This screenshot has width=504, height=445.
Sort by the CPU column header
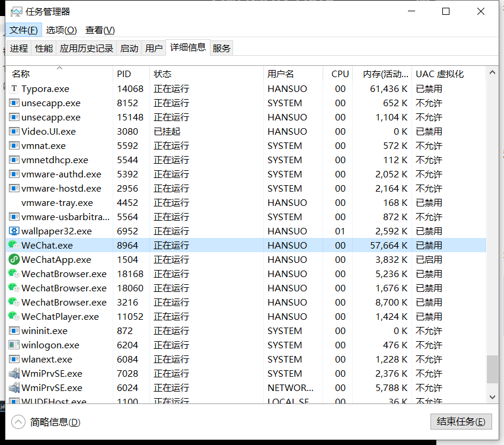tap(337, 74)
